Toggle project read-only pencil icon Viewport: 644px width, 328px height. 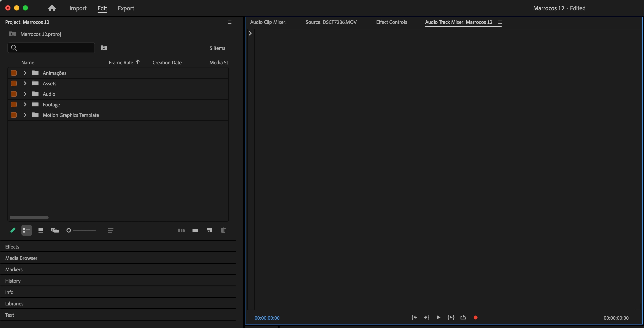point(12,230)
